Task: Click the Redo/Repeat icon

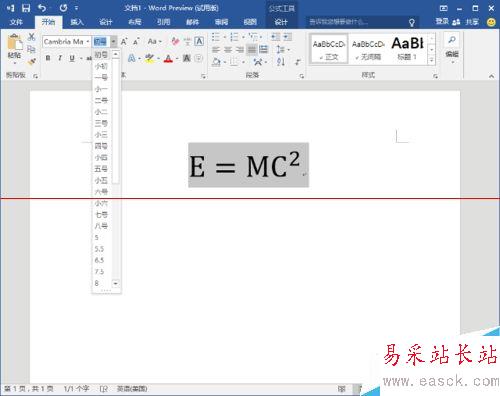Action: tap(63, 8)
